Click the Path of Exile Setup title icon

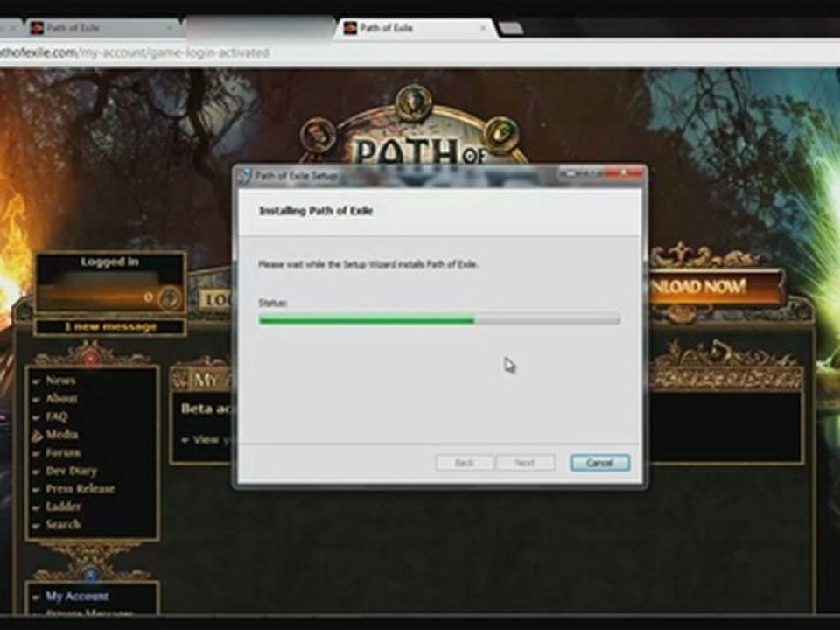[244, 176]
